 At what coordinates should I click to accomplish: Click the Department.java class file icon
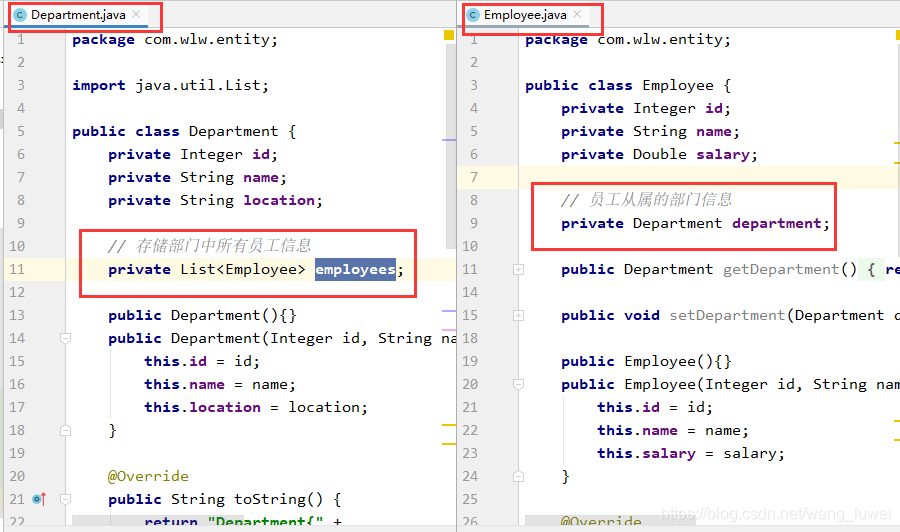[20, 15]
